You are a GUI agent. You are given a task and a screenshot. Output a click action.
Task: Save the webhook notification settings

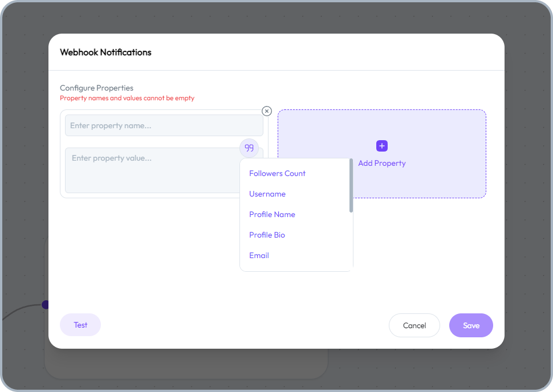pyautogui.click(x=471, y=325)
